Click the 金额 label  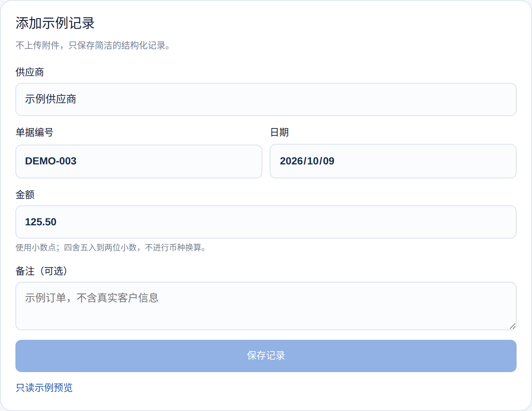click(25, 194)
